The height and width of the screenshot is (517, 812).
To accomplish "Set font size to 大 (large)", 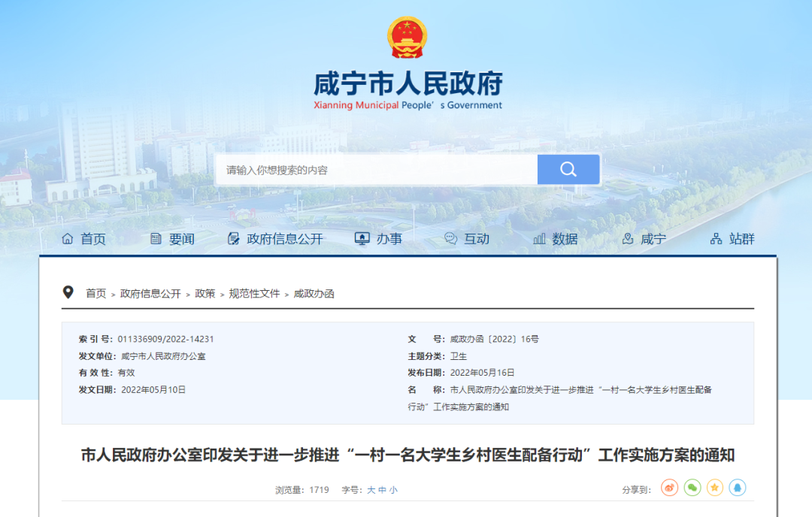I will coord(371,490).
